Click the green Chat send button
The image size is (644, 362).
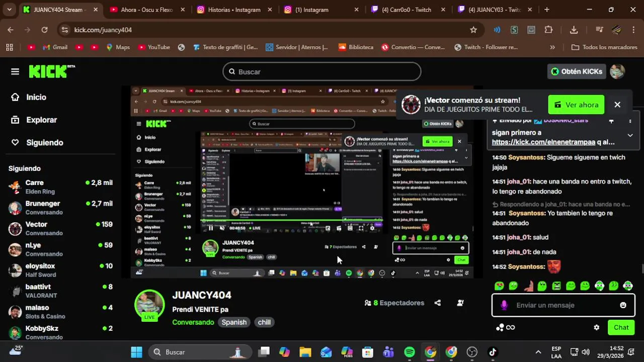tap(621, 327)
